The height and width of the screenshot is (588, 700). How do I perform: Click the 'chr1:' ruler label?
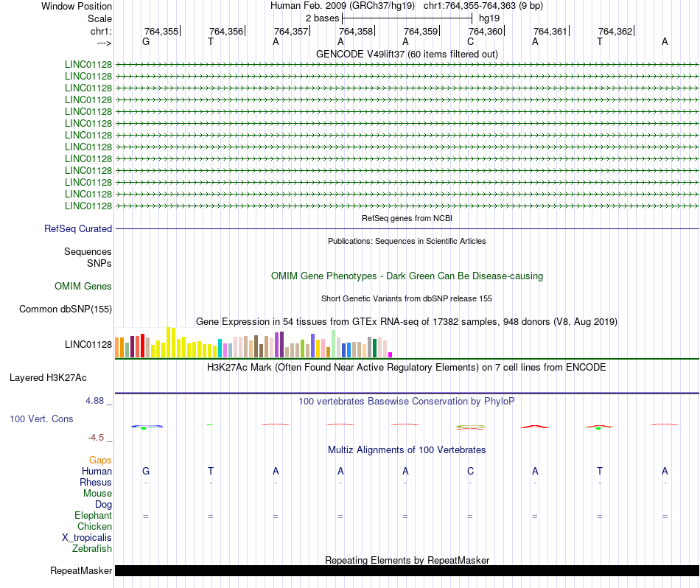(101, 31)
